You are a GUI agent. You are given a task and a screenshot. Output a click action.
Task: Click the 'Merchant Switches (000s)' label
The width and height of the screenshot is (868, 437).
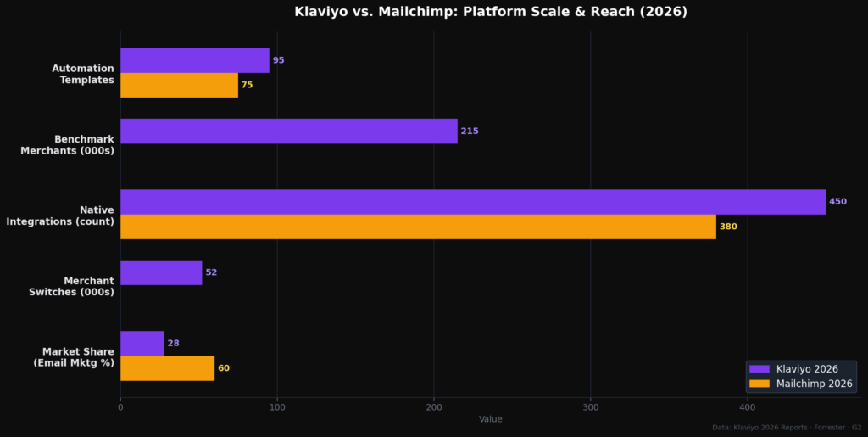[x=71, y=286]
